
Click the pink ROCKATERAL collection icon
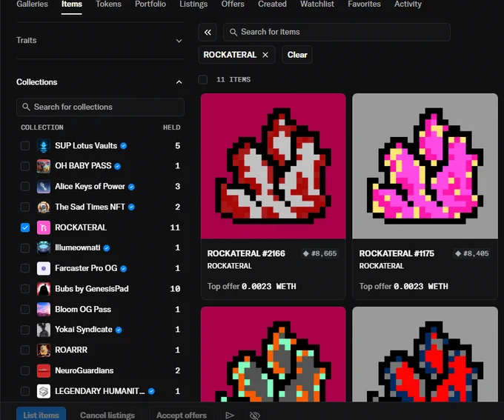pos(44,227)
